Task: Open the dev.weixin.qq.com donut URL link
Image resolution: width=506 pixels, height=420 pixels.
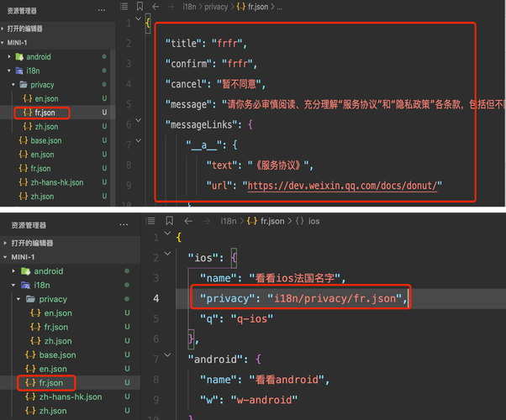Action: pyautogui.click(x=342, y=186)
